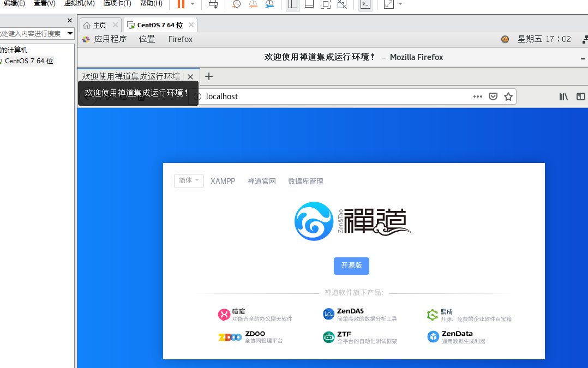Open the ZTF automated testing product

coord(360,337)
